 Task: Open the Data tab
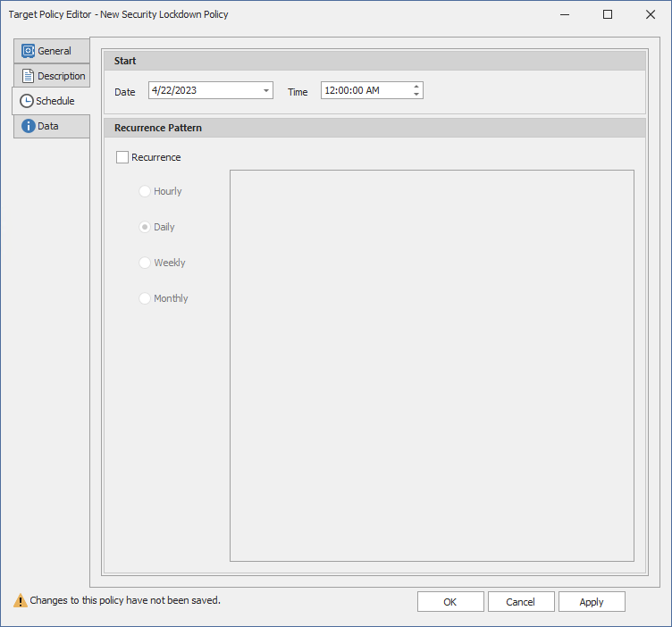click(48, 126)
